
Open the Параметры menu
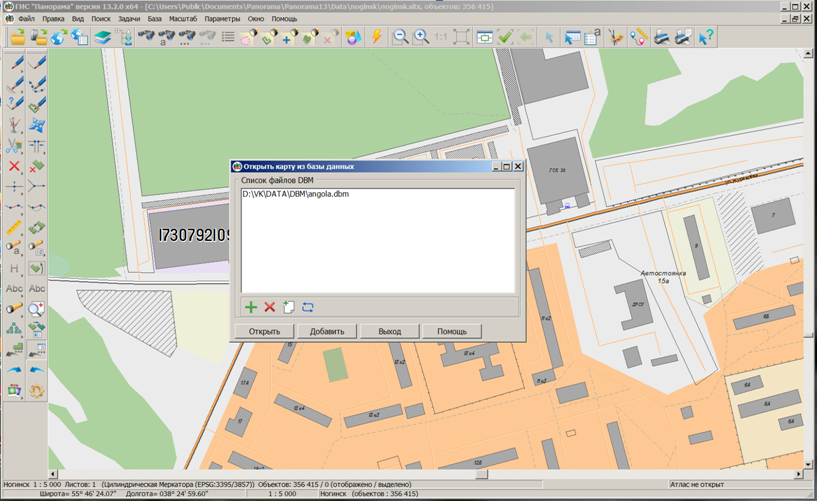point(222,18)
